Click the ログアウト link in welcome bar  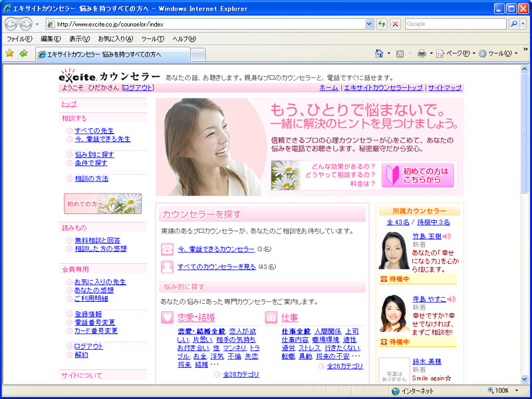138,88
